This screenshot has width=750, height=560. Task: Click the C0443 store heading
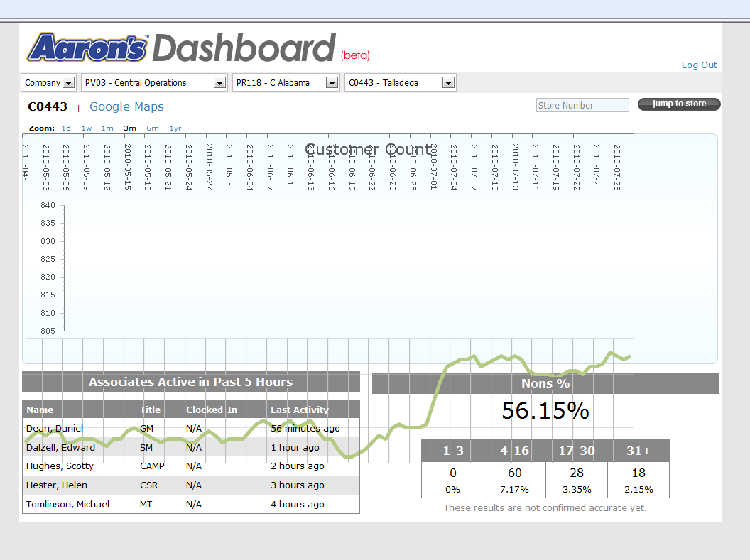pos(48,106)
